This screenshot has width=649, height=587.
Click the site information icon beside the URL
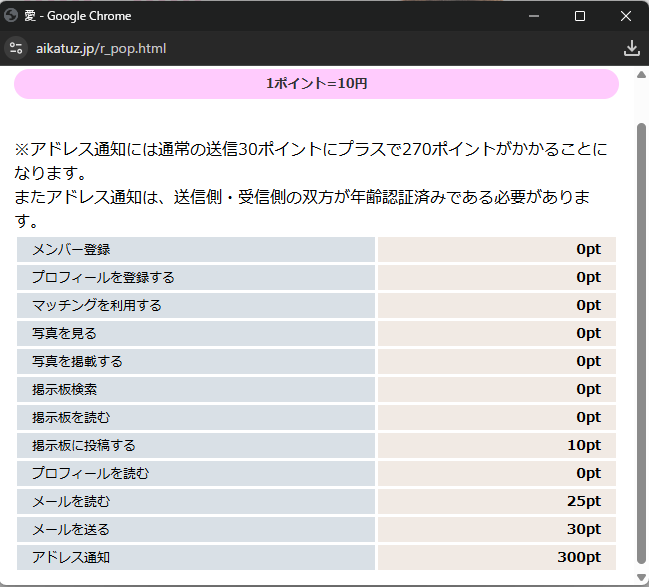click(15, 48)
